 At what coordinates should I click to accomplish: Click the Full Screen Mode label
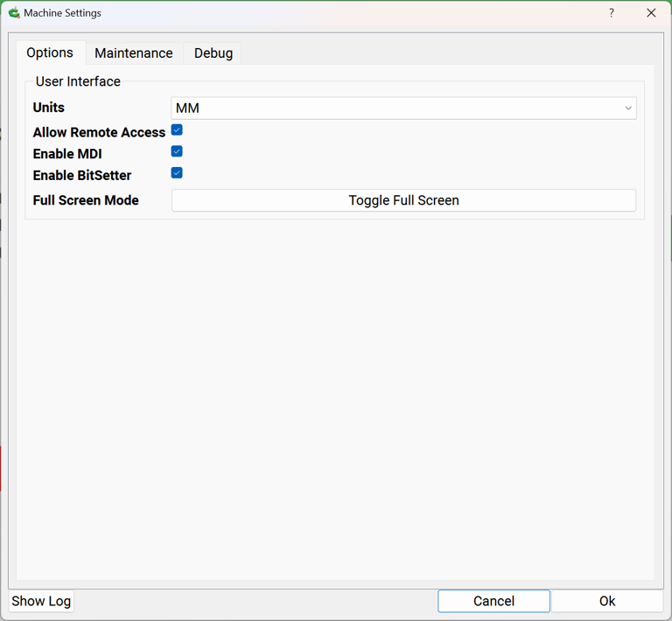[x=86, y=200]
